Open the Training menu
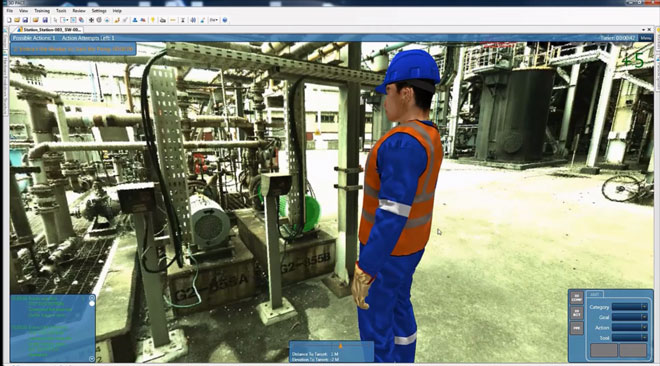660x366 pixels. click(x=42, y=11)
